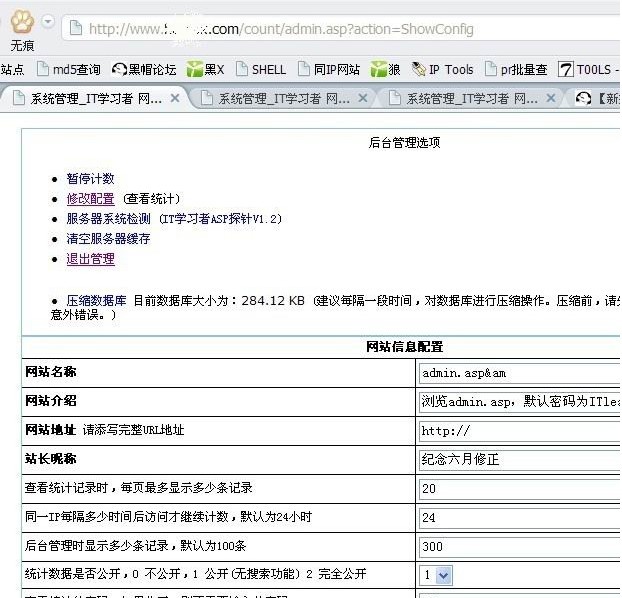Screen dimensions: 622x598
Task: Edit the 网站名称 input field
Action: click(x=520, y=373)
